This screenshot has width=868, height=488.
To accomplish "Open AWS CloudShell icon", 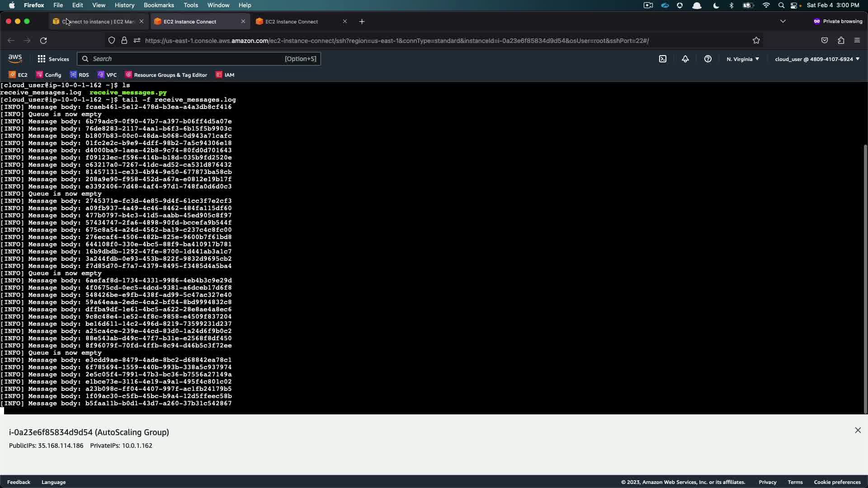I will click(x=662, y=59).
